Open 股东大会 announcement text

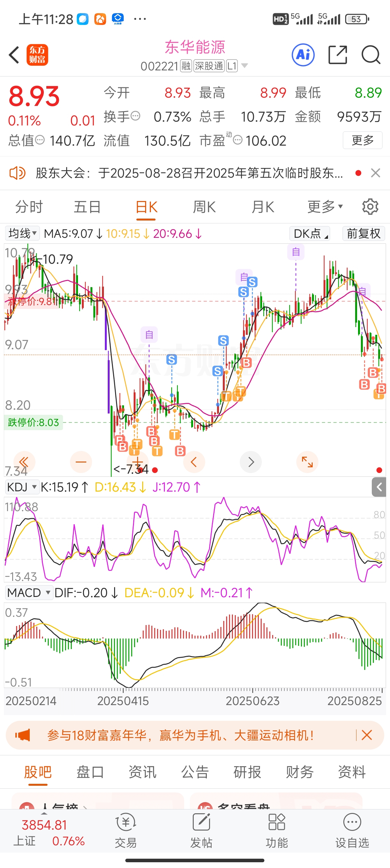pyautogui.click(x=190, y=173)
